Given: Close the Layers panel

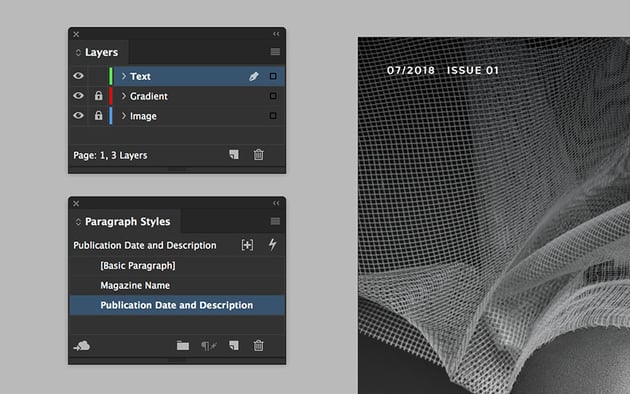Looking at the screenshot, I should 76,35.
